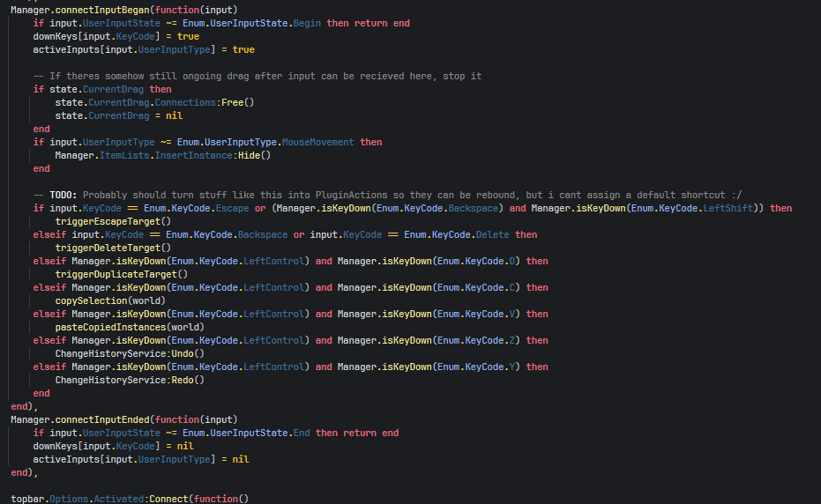Click the copySelection(world) call
The width and height of the screenshot is (821, 504).
110,300
